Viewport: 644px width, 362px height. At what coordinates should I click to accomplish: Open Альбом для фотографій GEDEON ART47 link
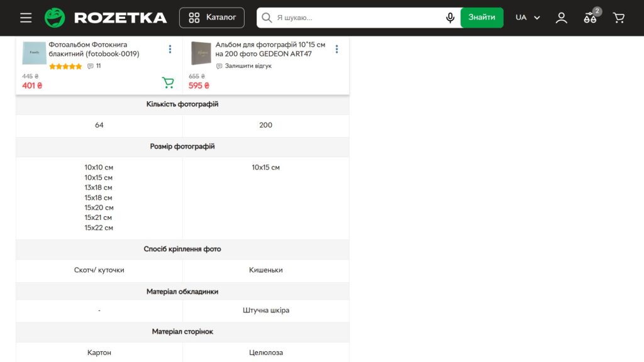point(270,49)
